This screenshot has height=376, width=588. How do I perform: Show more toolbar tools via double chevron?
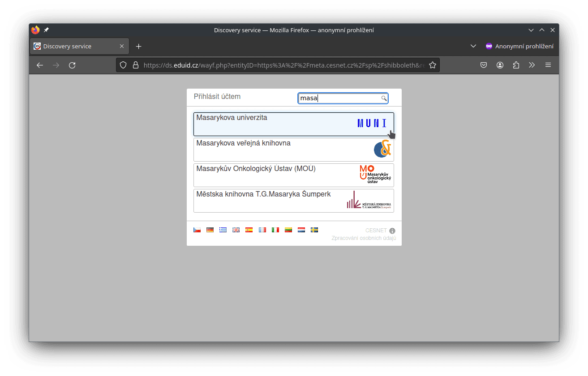pos(532,65)
